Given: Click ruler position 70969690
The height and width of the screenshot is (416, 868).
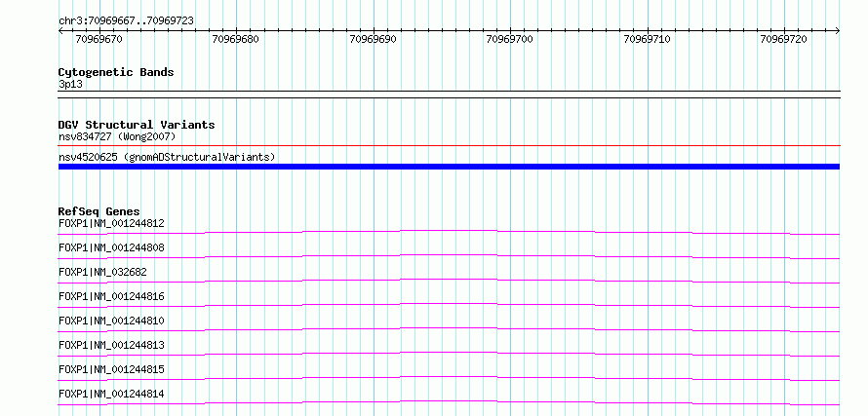Looking at the screenshot, I should pos(374,39).
